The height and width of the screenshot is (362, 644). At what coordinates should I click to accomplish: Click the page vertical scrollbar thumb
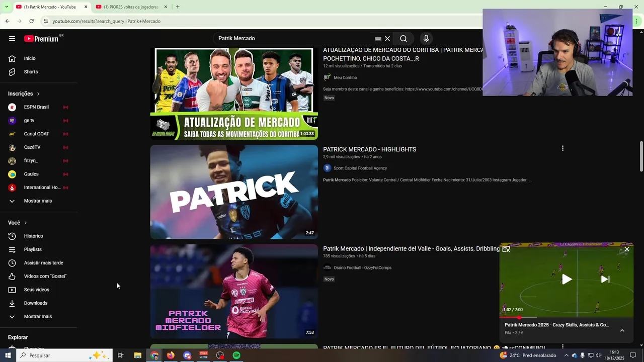coord(641,157)
